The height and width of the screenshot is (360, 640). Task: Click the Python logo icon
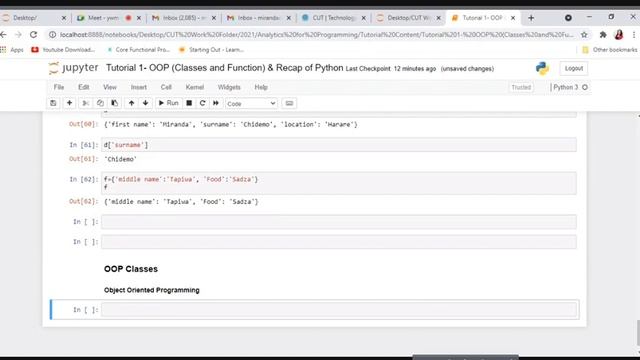[x=542, y=68]
